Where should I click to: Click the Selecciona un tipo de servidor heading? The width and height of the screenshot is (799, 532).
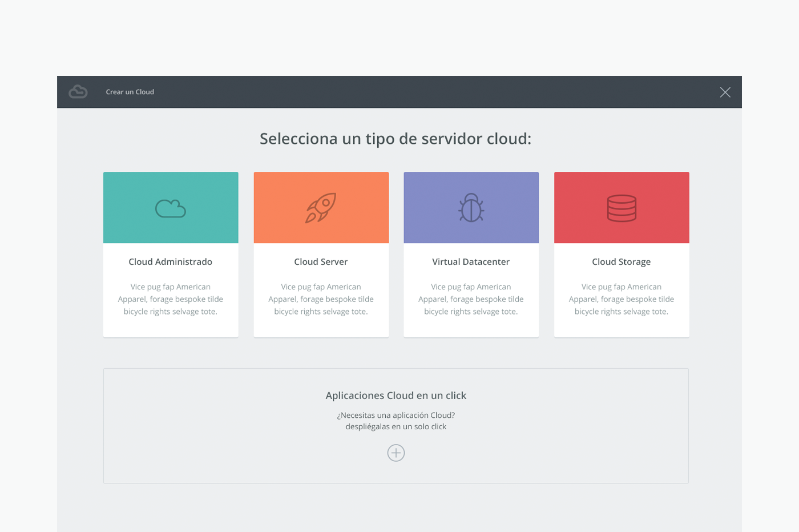[x=396, y=139]
